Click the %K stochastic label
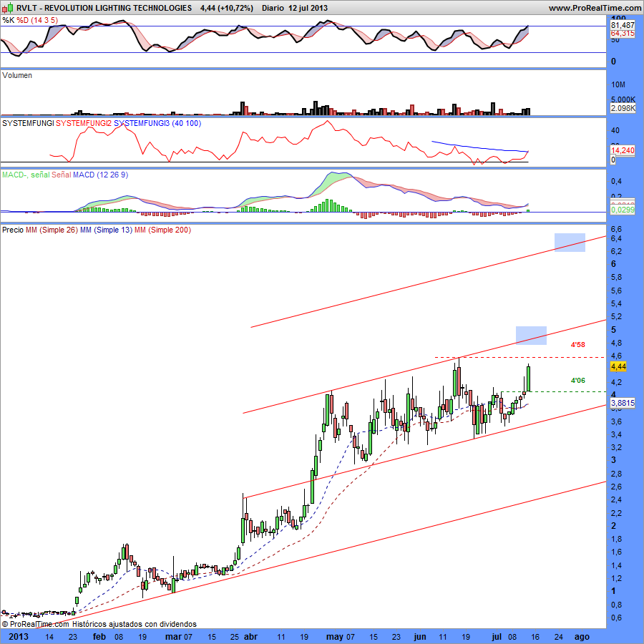 (x=8, y=20)
